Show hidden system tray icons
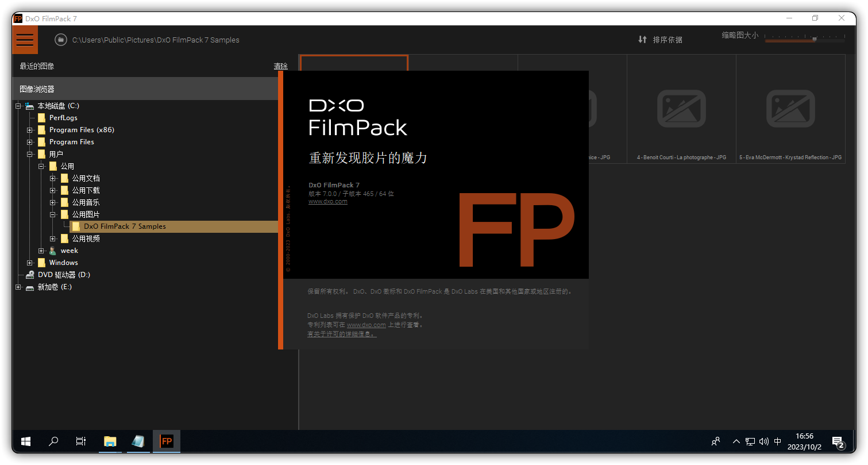 pyautogui.click(x=736, y=441)
